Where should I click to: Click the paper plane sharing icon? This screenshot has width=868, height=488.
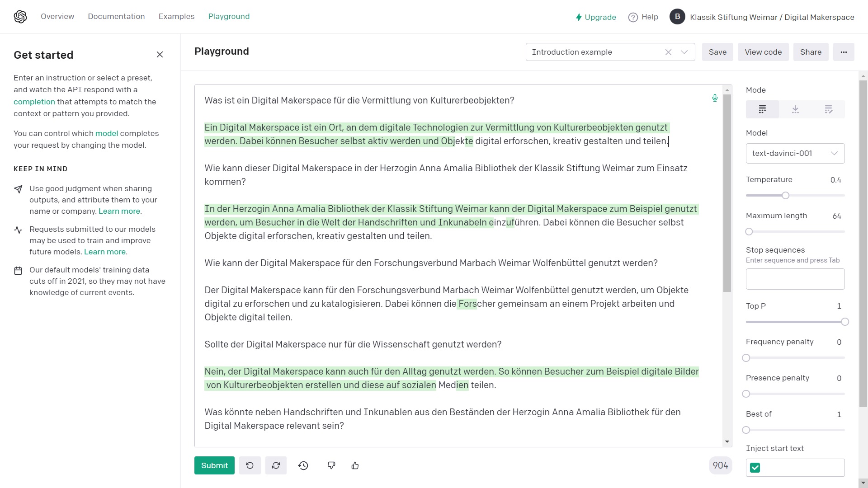point(18,189)
